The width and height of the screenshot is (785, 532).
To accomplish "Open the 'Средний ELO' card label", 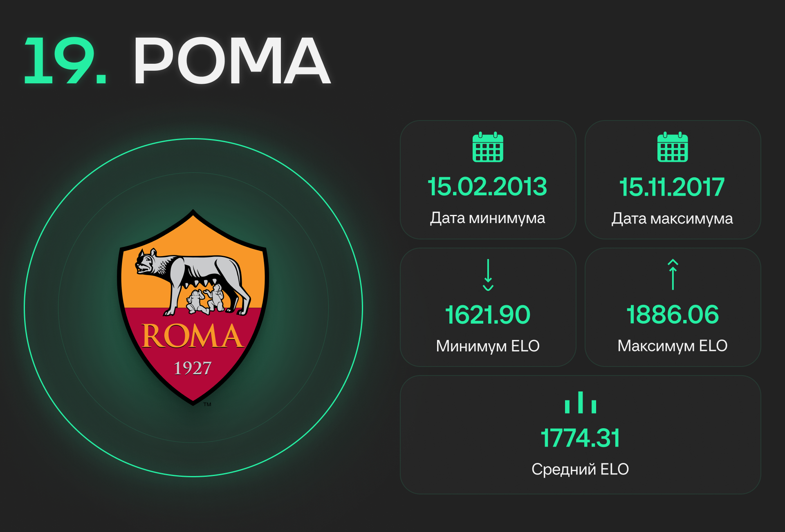I will click(x=580, y=469).
